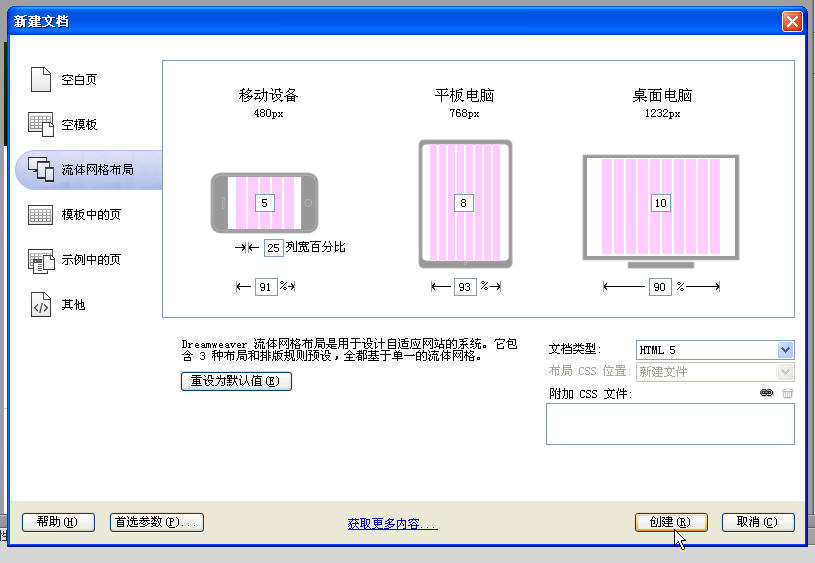Open 帮助 help button
Image resolution: width=815 pixels, height=563 pixels.
(58, 522)
